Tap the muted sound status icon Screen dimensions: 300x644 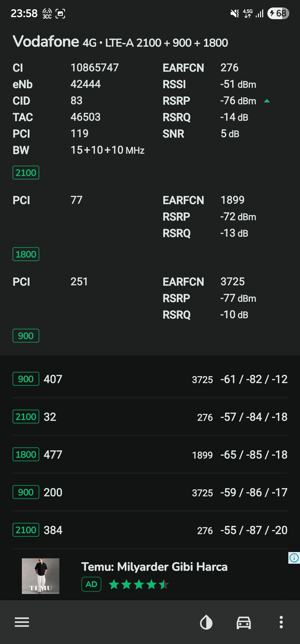[235, 13]
